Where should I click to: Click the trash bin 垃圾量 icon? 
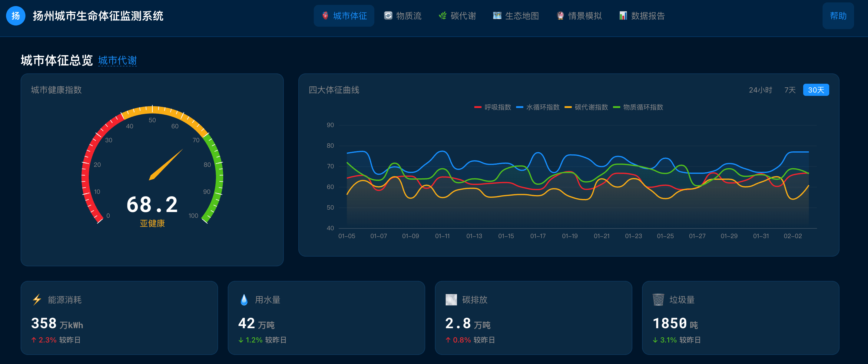coord(658,300)
